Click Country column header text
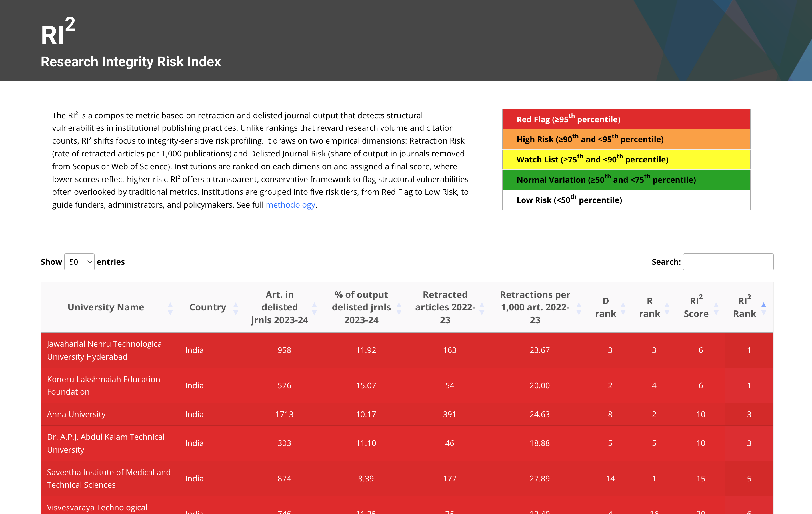812x514 pixels. [x=208, y=307]
